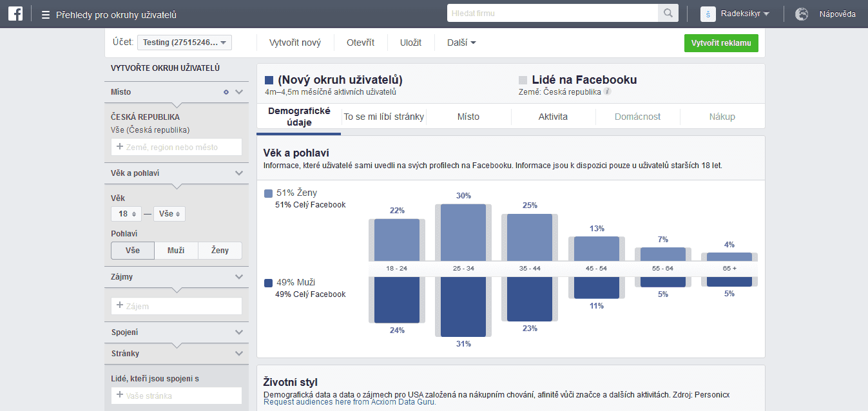Click the small circle icon beside Místo
The width and height of the screenshot is (868, 411).
226,92
